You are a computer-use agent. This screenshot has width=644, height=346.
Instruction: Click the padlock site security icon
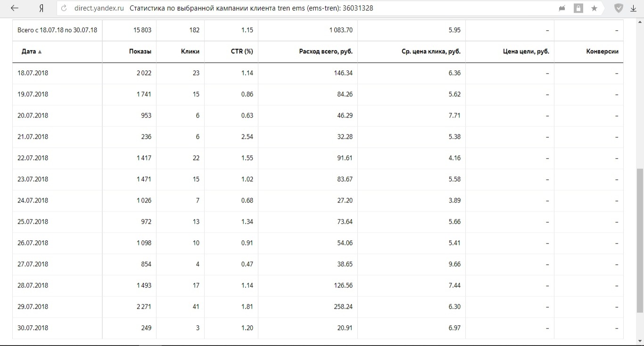578,8
